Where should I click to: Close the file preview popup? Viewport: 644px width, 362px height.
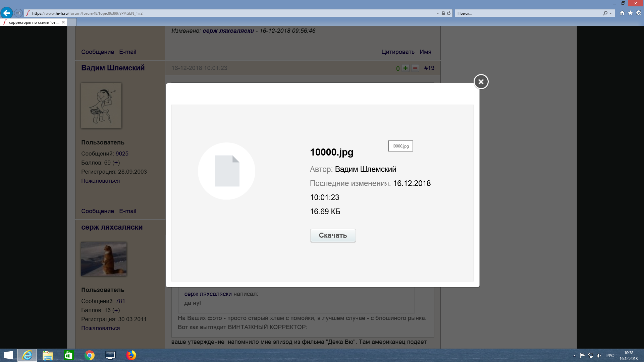[481, 81]
